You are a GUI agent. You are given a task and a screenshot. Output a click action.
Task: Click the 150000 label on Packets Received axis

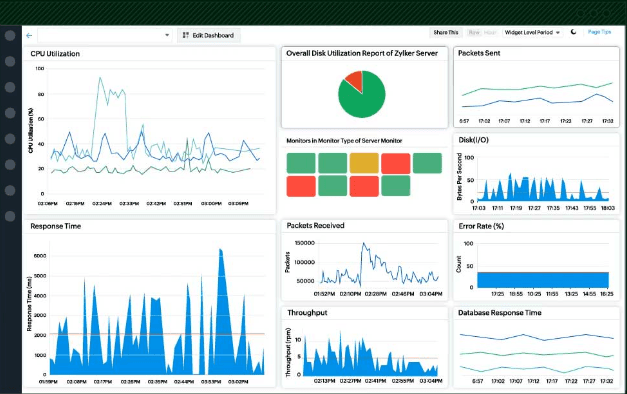pos(305,243)
